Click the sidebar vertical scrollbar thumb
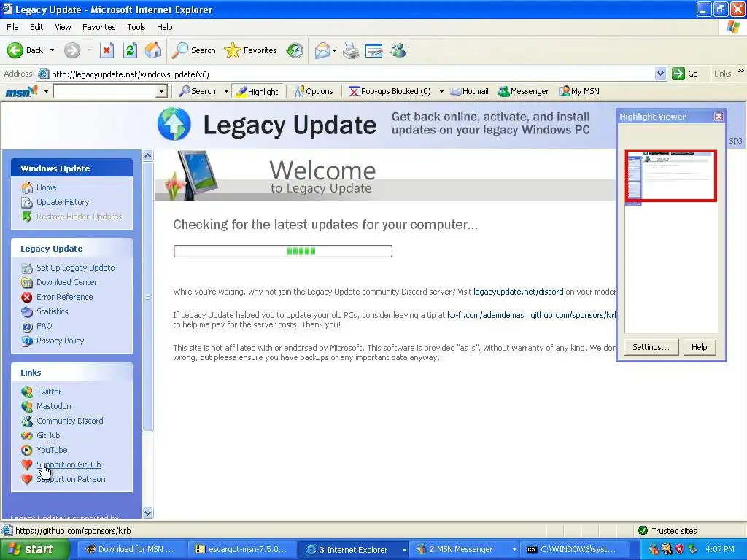The width and height of the screenshot is (747, 560). 147,297
